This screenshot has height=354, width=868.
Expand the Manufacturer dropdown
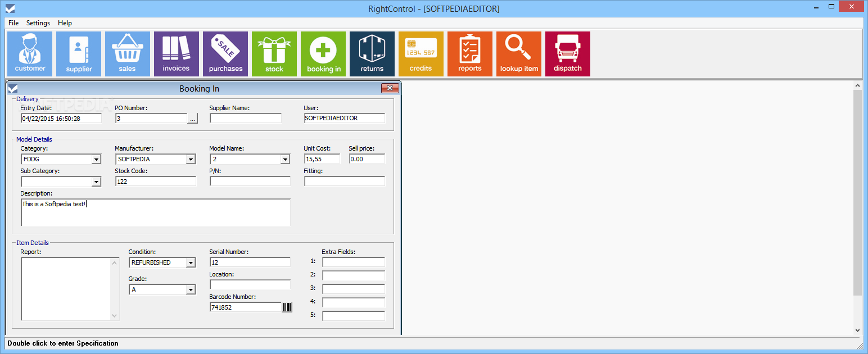click(x=191, y=159)
